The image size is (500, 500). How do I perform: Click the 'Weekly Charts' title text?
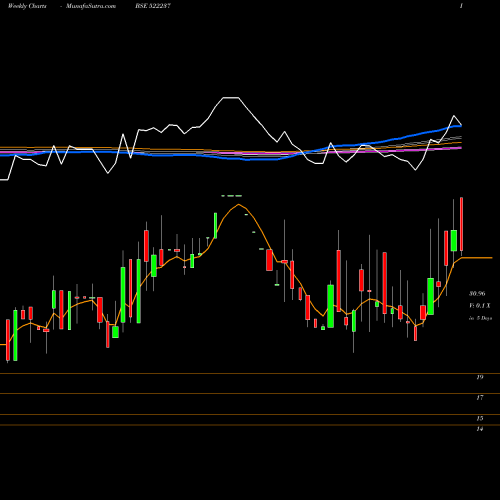pos(27,6)
